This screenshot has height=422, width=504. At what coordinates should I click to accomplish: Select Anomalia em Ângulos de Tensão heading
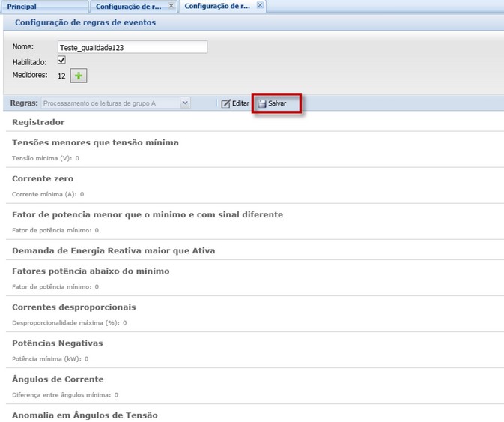pyautogui.click(x=85, y=415)
